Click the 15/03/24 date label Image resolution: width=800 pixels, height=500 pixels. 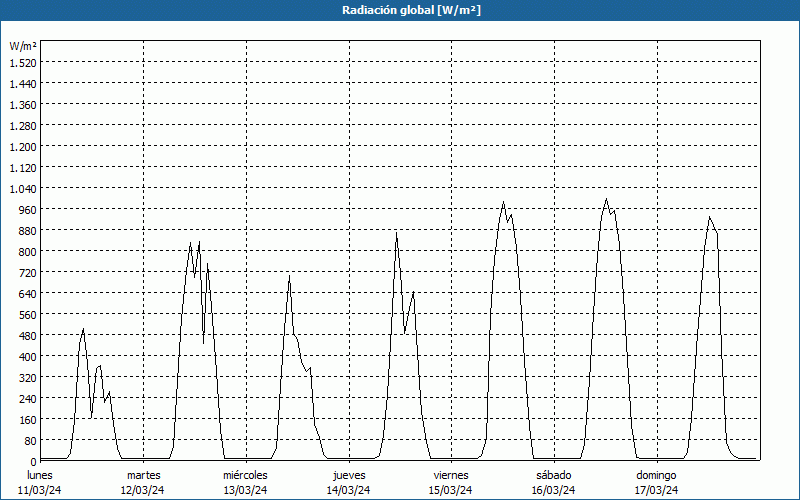click(x=451, y=490)
